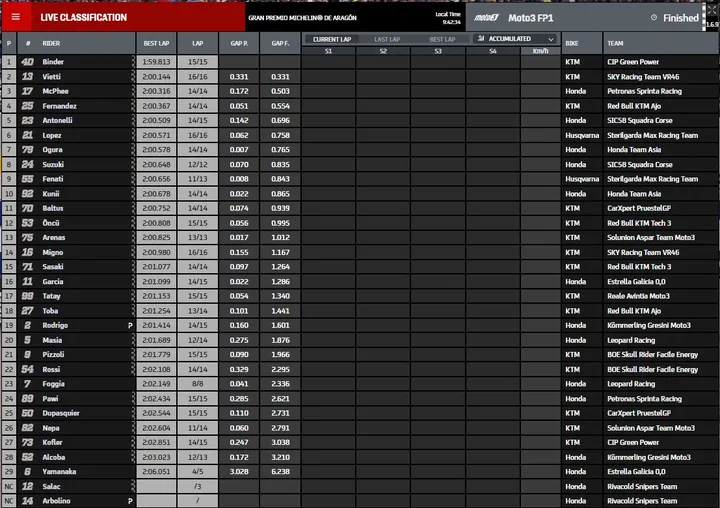The width and height of the screenshot is (720, 508).
Task: Expand the dotted handle on Antonelli's row
Action: (133, 120)
